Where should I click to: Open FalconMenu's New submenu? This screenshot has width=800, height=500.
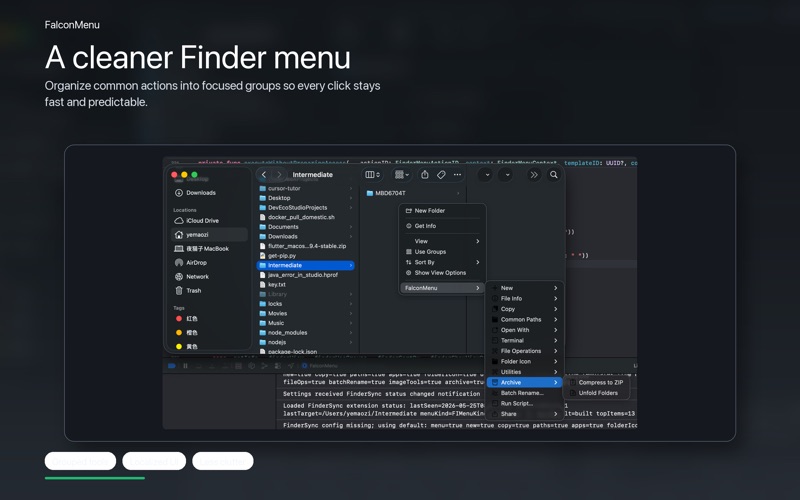pos(524,288)
